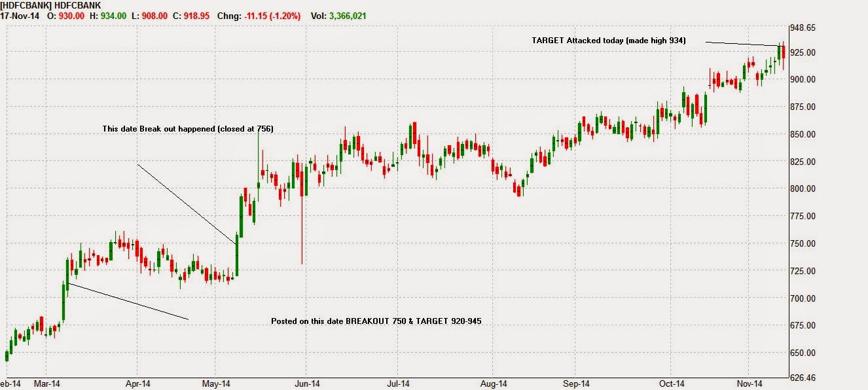Click the Jul-14 date axis label

tap(399, 384)
